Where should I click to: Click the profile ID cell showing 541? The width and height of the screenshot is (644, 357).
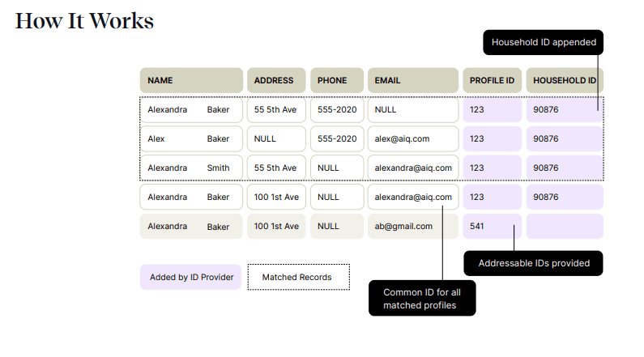(492, 226)
